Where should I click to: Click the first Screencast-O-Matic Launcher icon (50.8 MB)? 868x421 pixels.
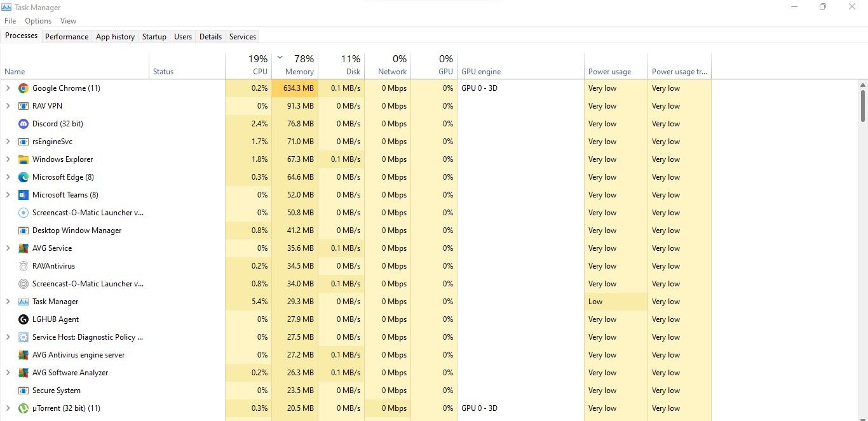click(24, 213)
